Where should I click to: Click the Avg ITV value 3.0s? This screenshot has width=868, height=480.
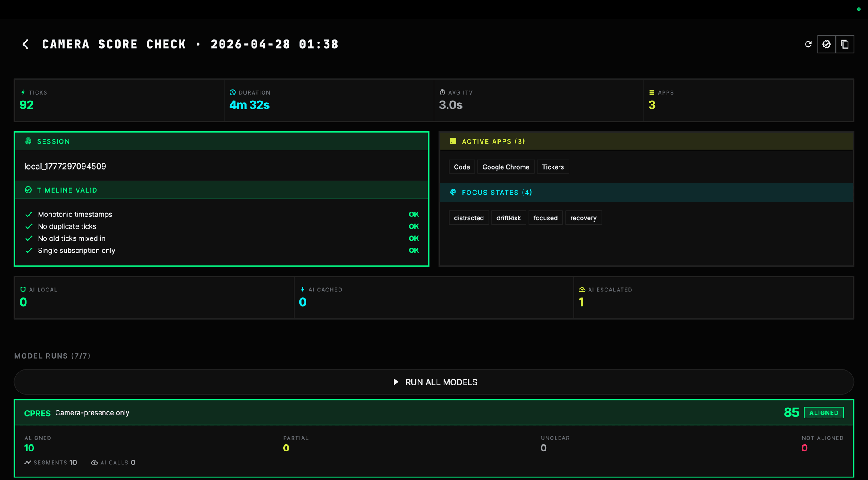[450, 105]
